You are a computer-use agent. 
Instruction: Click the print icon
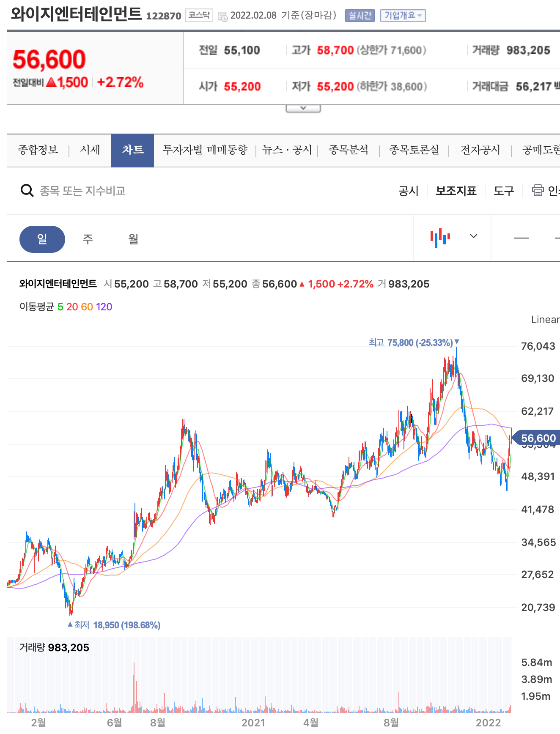click(538, 191)
